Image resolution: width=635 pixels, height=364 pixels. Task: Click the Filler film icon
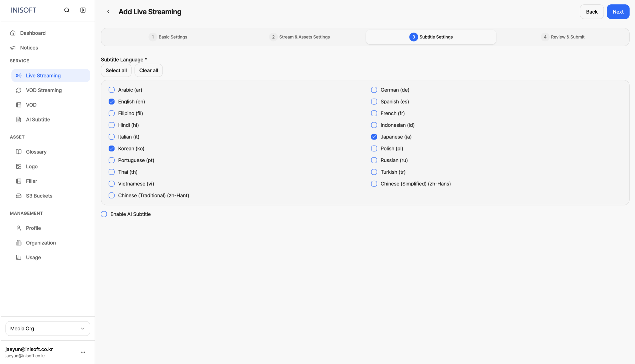[19, 181]
